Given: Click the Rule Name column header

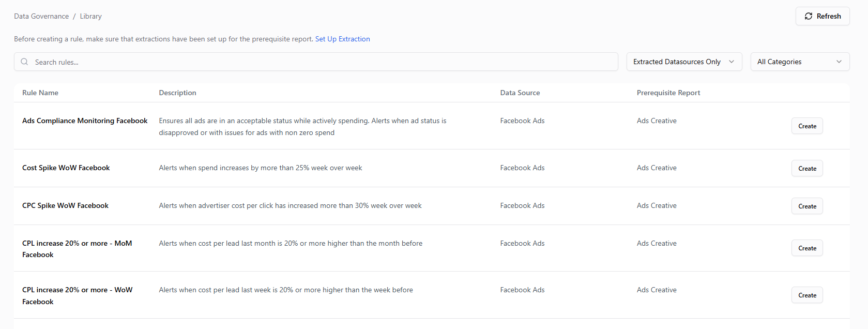Looking at the screenshot, I should (x=40, y=93).
